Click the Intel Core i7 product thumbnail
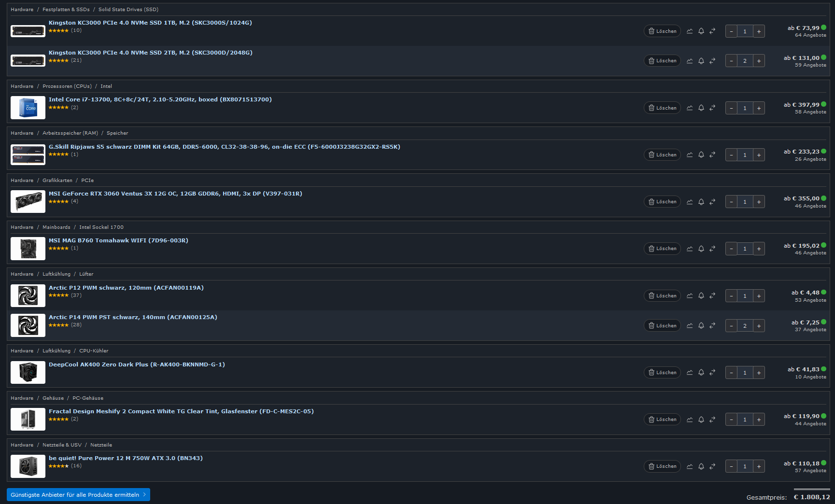Image resolution: width=835 pixels, height=504 pixels. point(28,108)
